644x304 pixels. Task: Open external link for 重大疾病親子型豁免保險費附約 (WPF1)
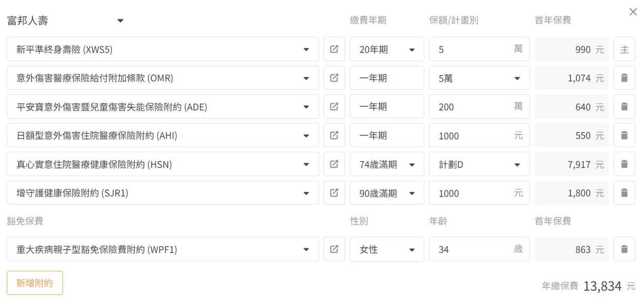[x=334, y=249]
